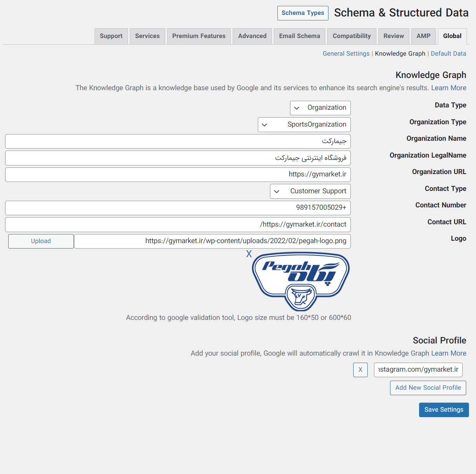Open the AMP tab
This screenshot has width=476, height=474.
[x=423, y=36]
